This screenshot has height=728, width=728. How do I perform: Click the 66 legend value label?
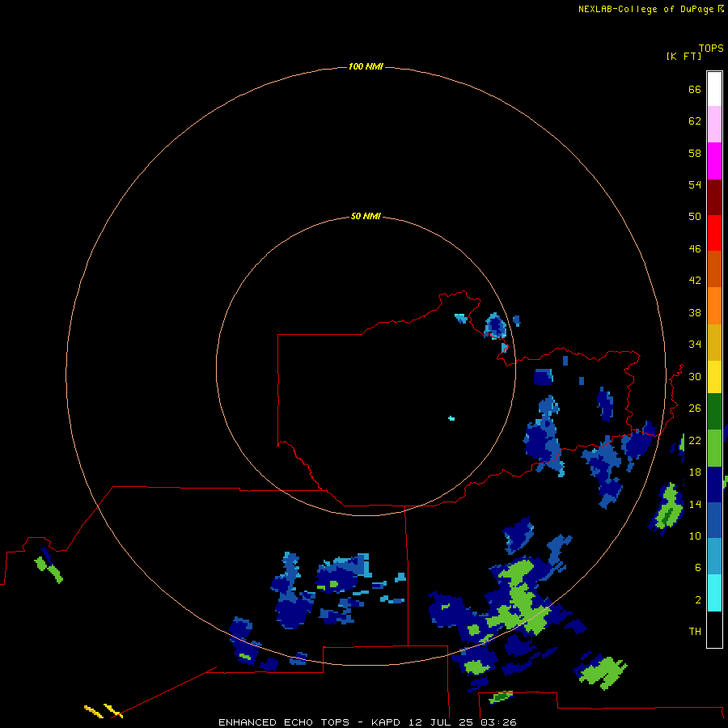pyautogui.click(x=695, y=89)
